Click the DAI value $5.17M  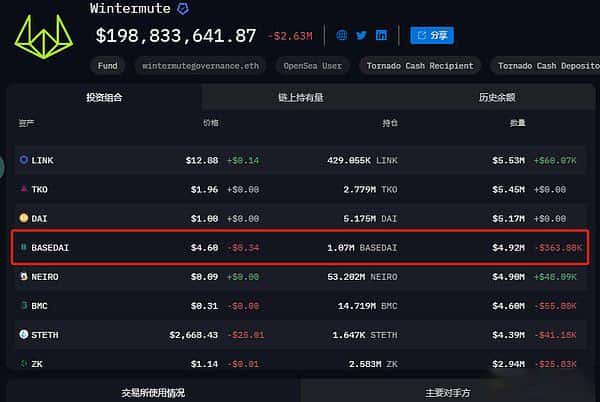pos(509,218)
